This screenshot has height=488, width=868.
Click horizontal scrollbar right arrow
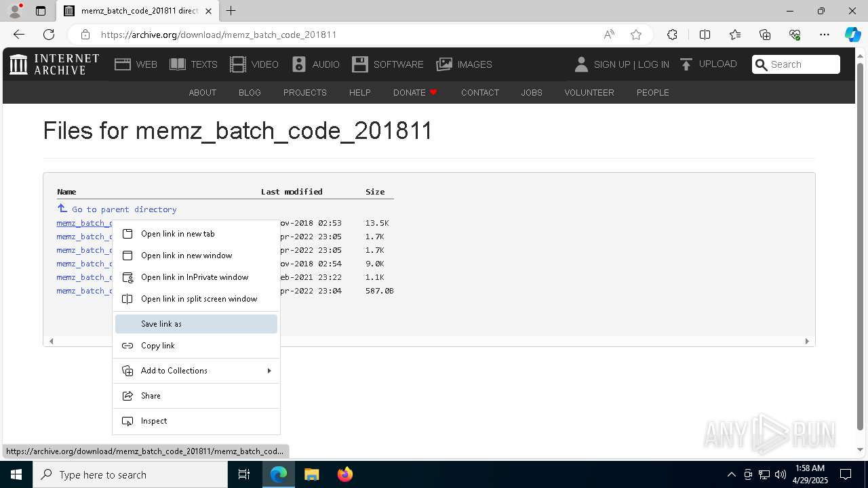click(x=807, y=341)
